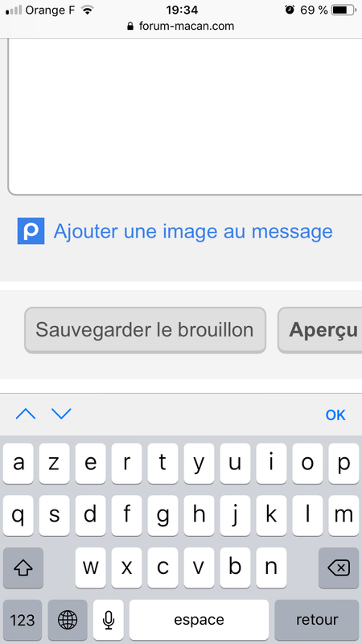Tap the letter a key

click(18, 464)
